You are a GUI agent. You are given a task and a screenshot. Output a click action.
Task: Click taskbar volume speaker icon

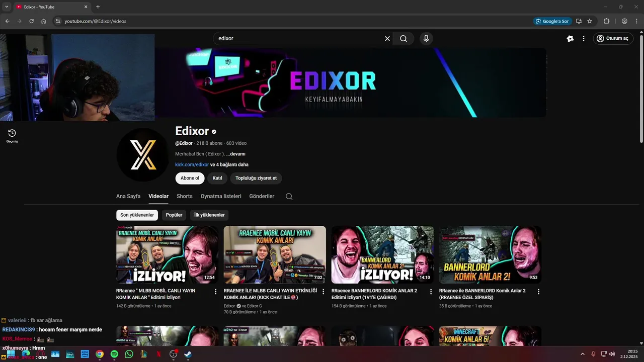click(x=612, y=354)
